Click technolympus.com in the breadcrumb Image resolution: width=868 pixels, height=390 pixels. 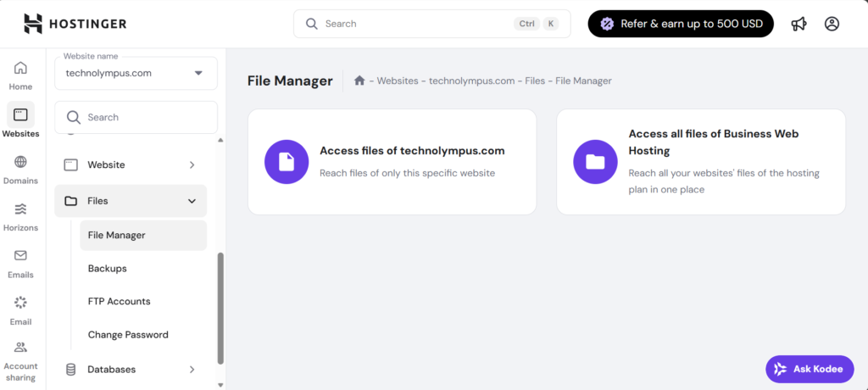tap(471, 81)
